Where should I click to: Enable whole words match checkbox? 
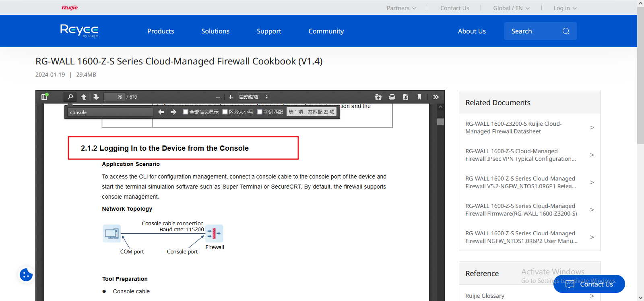tap(260, 112)
